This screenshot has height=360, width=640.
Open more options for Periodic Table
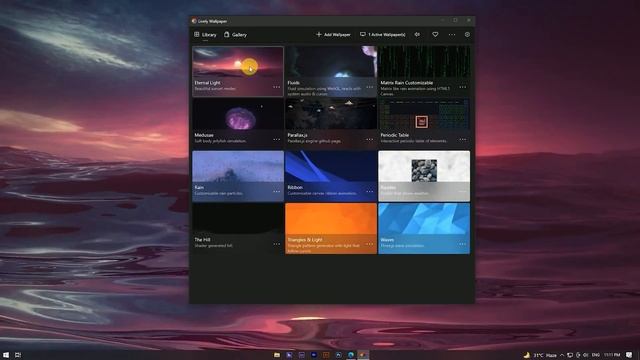[462, 139]
